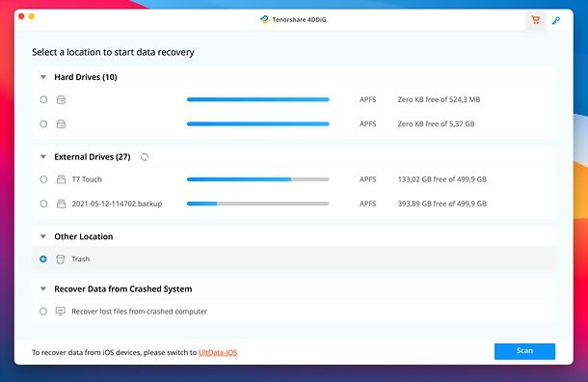Click the Other Location heading

tap(84, 236)
